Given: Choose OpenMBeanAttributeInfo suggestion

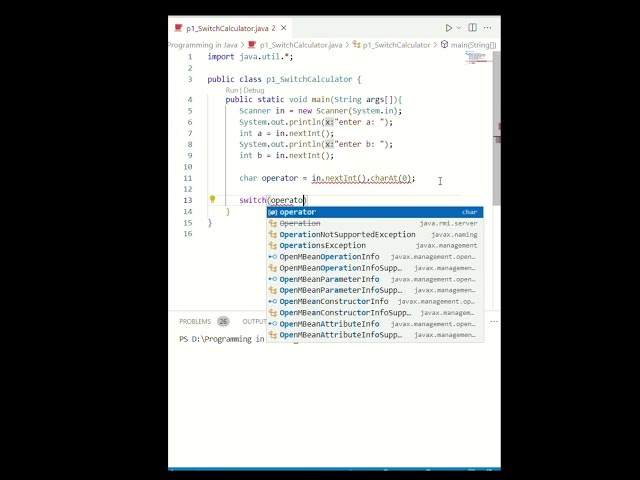Looking at the screenshot, I should point(375,324).
